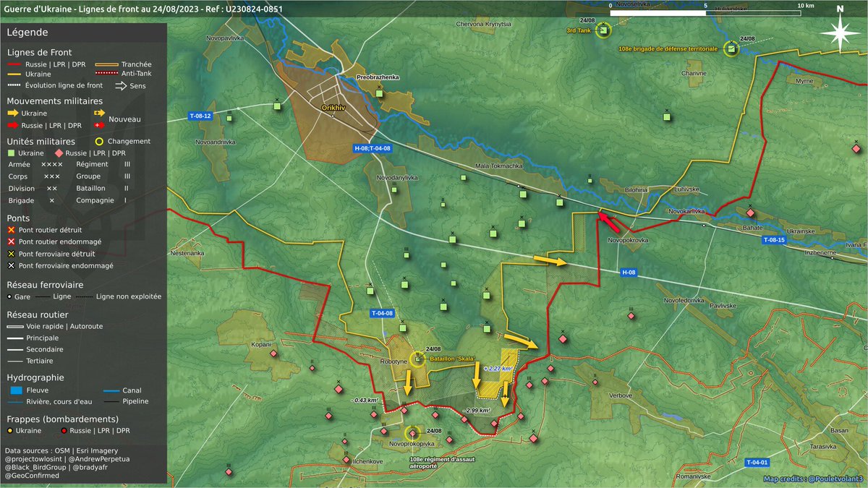The image size is (868, 488).
Task: Click the pink diamond marker near Kopani
Action: click(x=273, y=354)
